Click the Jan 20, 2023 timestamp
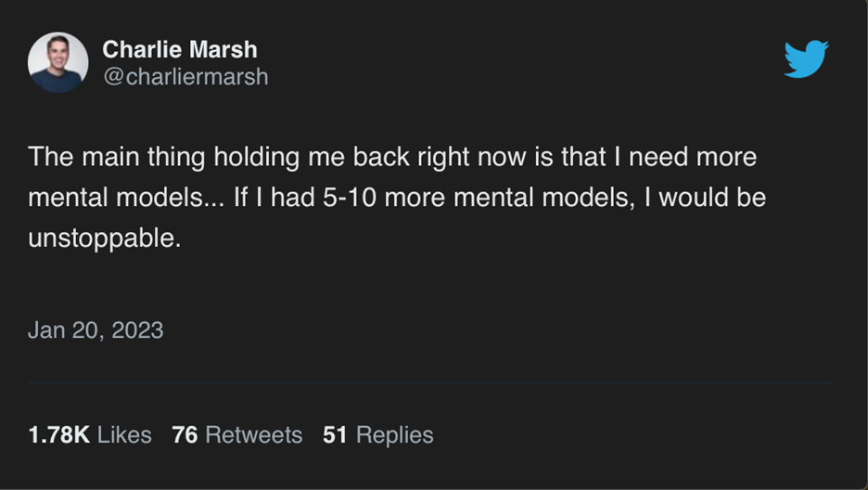This screenshot has width=868, height=490. click(96, 330)
